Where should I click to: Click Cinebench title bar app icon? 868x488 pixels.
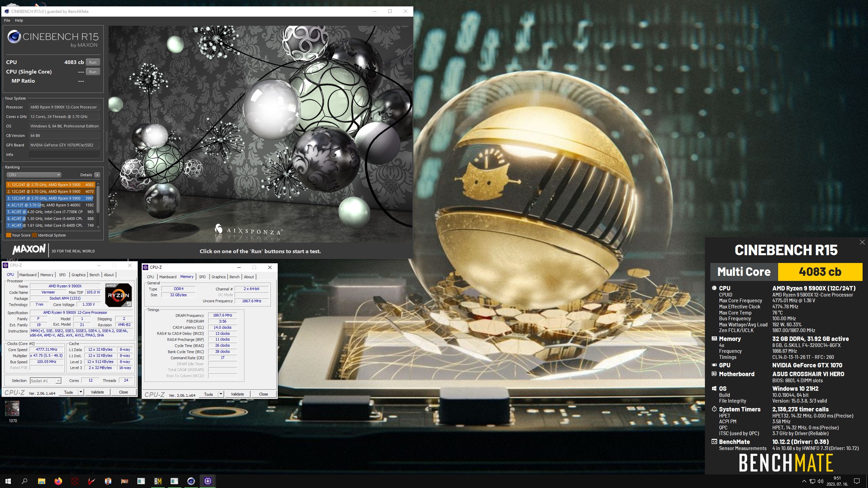point(6,11)
